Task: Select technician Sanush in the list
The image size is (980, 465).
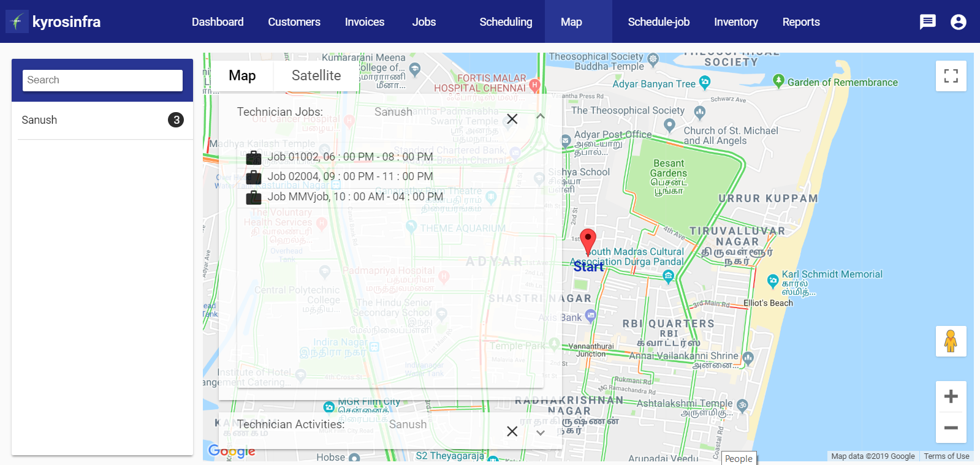Action: pos(102,120)
